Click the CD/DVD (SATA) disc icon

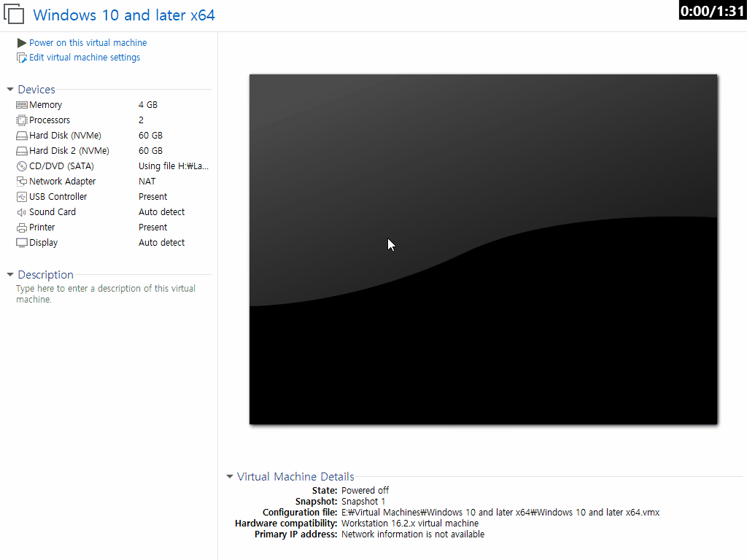click(x=21, y=166)
